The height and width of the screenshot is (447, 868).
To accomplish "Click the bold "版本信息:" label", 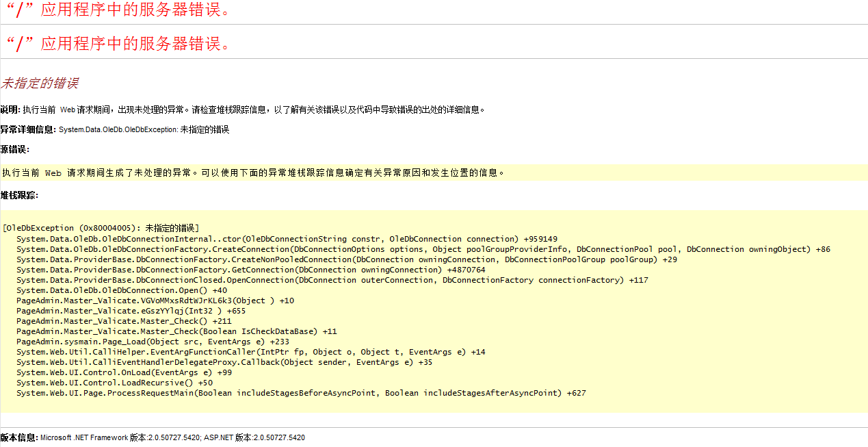I will (x=19, y=437).
